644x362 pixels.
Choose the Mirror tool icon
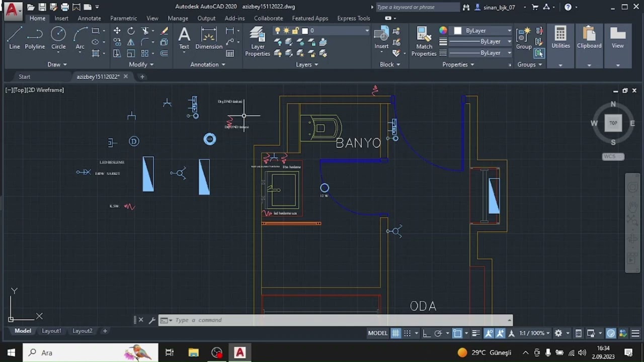click(x=131, y=42)
